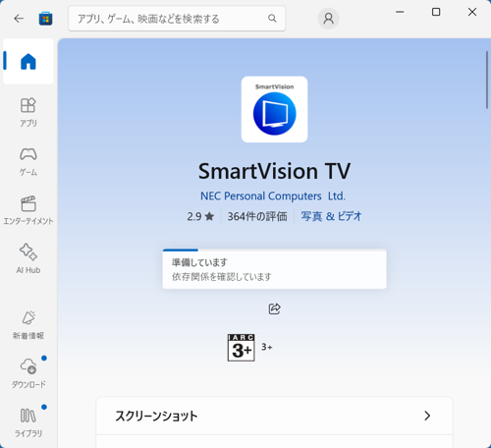Click the SmartVision TV title text
The width and height of the screenshot is (491, 448).
point(274,171)
